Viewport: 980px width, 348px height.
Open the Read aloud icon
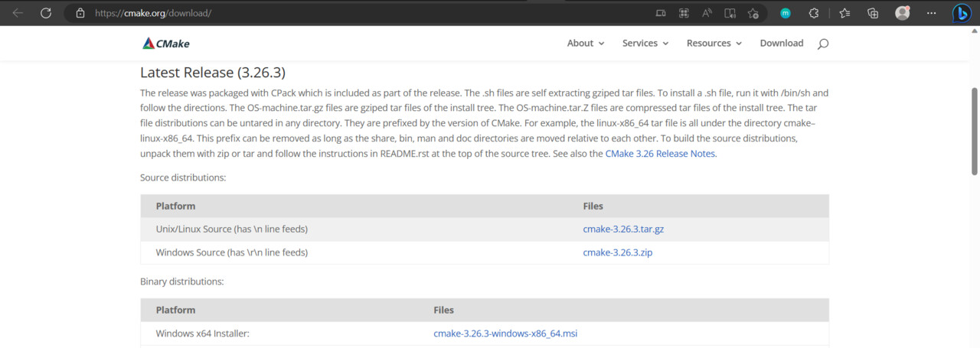[x=707, y=13]
